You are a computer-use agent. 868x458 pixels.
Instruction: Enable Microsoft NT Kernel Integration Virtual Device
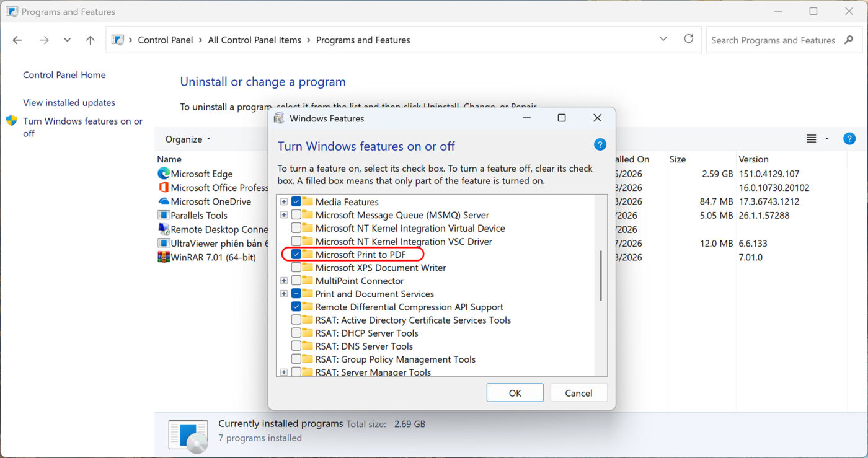click(x=296, y=228)
